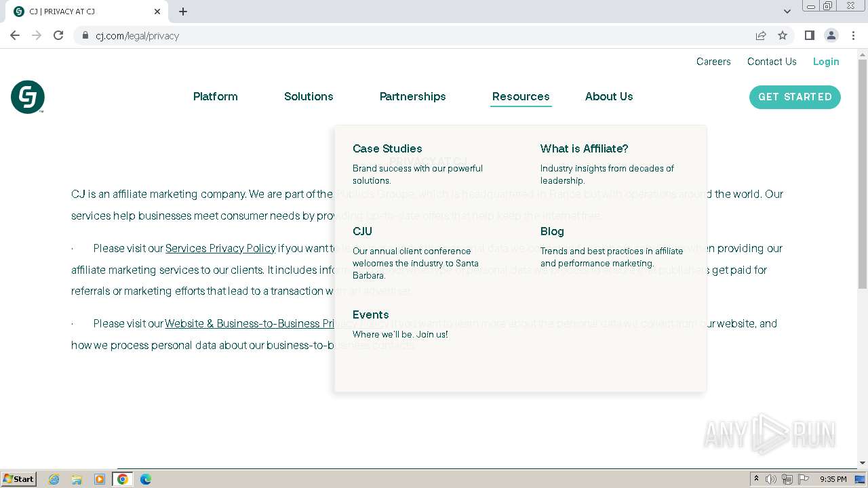Click 'Industry insights from decades' description
The image size is (868, 488).
[x=607, y=174]
